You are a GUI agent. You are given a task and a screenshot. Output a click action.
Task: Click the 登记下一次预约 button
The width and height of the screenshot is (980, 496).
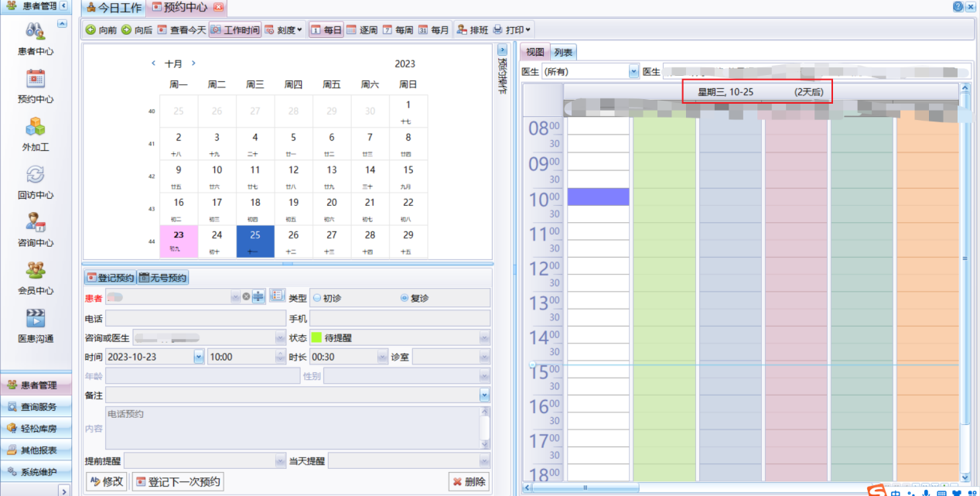(179, 481)
